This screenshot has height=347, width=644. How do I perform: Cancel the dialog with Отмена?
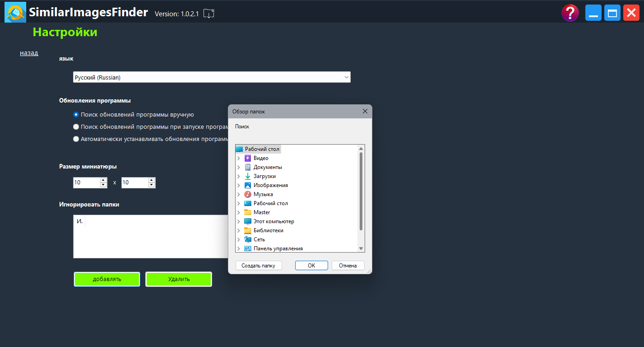point(348,266)
